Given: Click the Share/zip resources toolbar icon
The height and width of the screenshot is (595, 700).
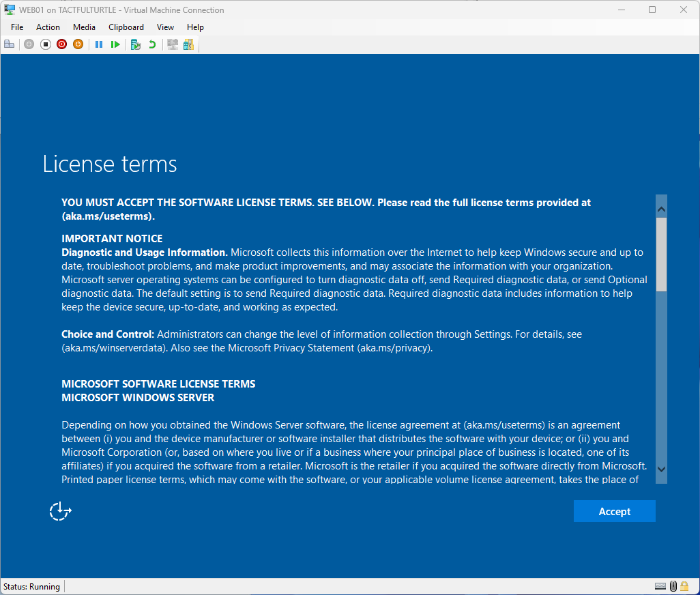Looking at the screenshot, I should 188,44.
